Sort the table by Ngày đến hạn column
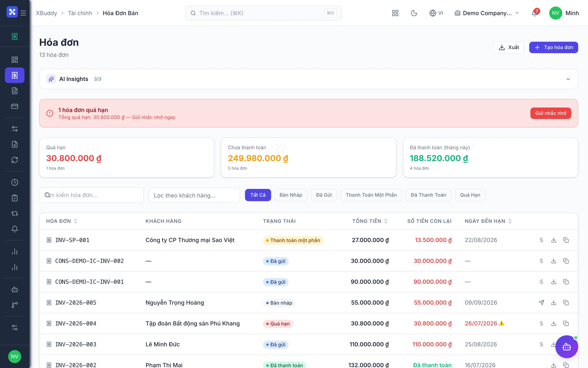 [x=488, y=221]
